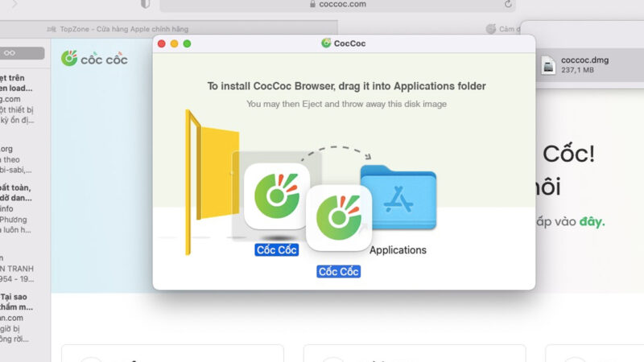Image resolution: width=644 pixels, height=362 pixels.
Task: Select the highlighted Cốc Cốc label under the dragged icon
Action: (x=338, y=272)
